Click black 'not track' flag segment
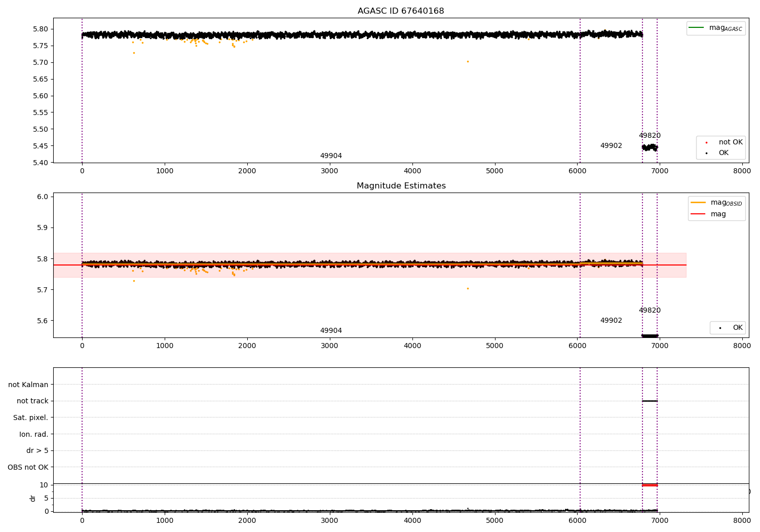This screenshot has width=760, height=532. [x=650, y=401]
